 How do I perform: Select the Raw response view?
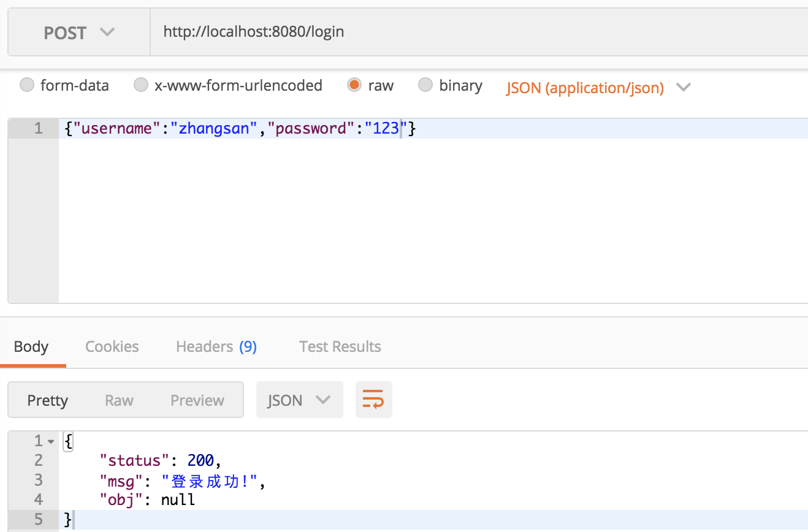pos(119,400)
